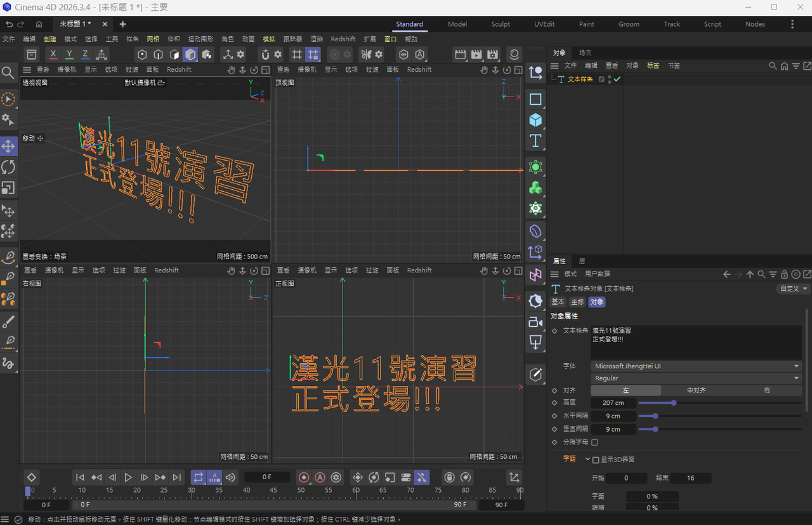Screen dimensions: 812x525
Task: Click the current frame field in playback bar
Action: 267,477
